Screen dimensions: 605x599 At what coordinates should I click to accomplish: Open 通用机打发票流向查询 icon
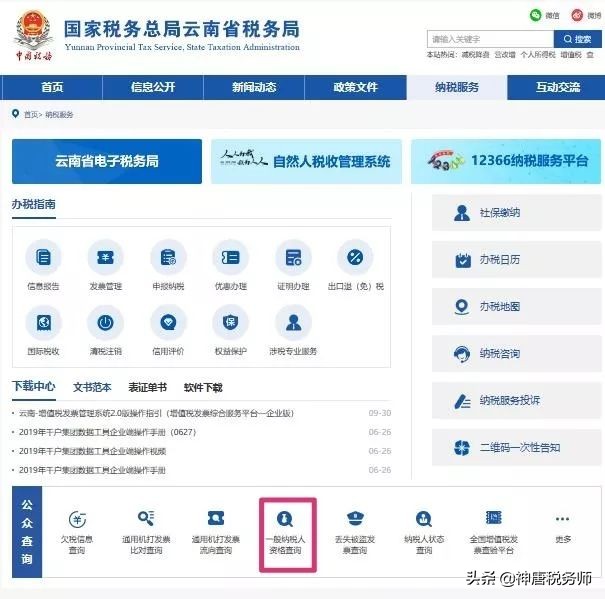click(x=216, y=518)
